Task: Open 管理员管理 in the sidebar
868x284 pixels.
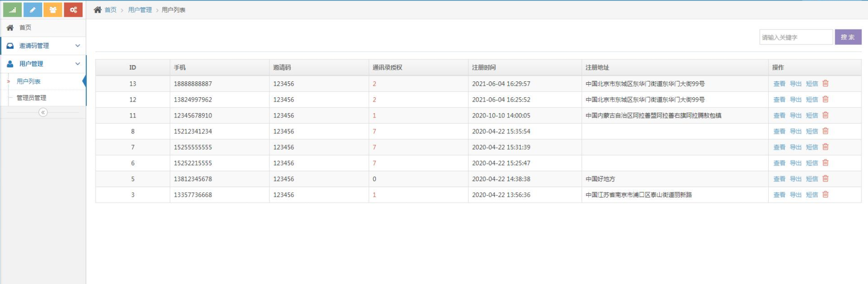Action: tap(31, 98)
